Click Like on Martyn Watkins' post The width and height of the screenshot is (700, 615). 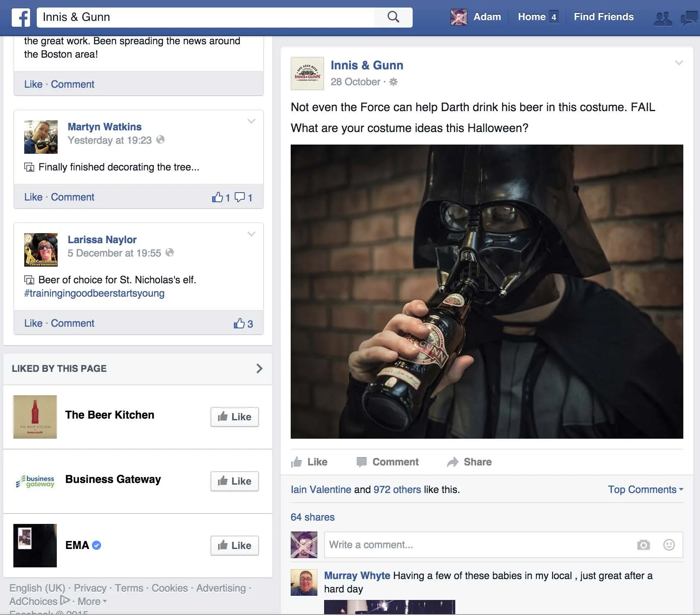point(33,197)
